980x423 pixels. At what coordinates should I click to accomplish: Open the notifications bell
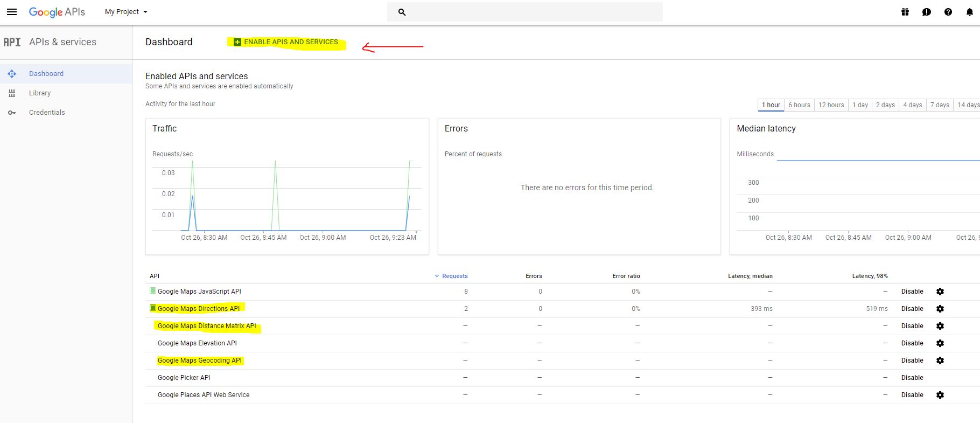969,12
